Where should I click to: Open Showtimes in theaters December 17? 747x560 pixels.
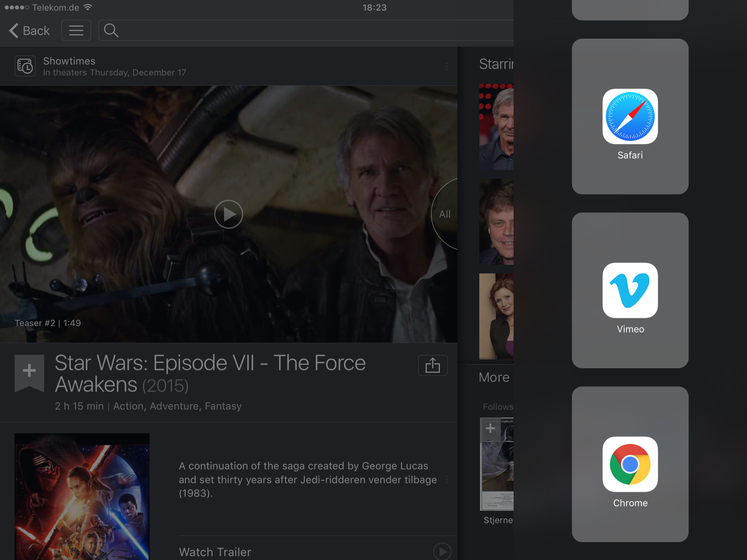[115, 66]
